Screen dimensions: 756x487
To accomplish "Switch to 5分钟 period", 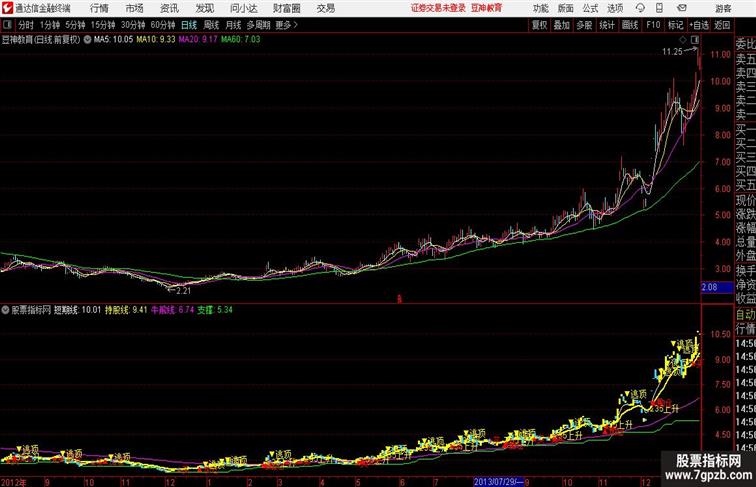I will pyautogui.click(x=75, y=25).
